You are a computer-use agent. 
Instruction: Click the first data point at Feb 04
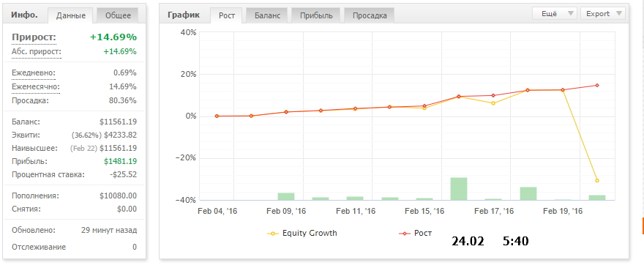click(x=217, y=116)
